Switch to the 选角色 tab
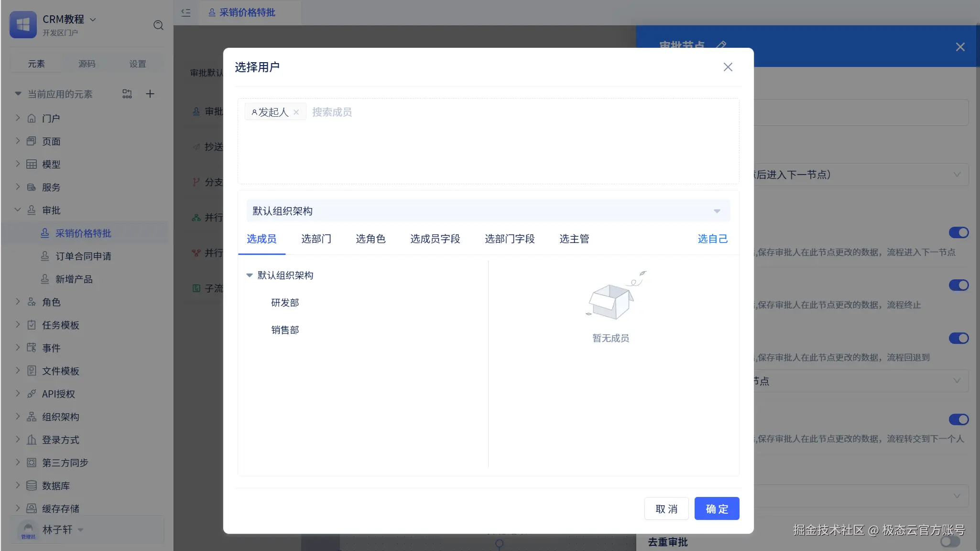The width and height of the screenshot is (980, 551). coord(370,239)
